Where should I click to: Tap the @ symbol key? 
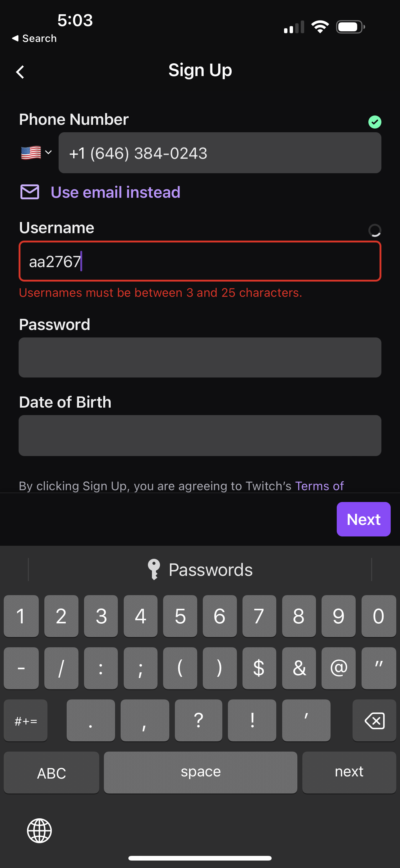pos(339,668)
